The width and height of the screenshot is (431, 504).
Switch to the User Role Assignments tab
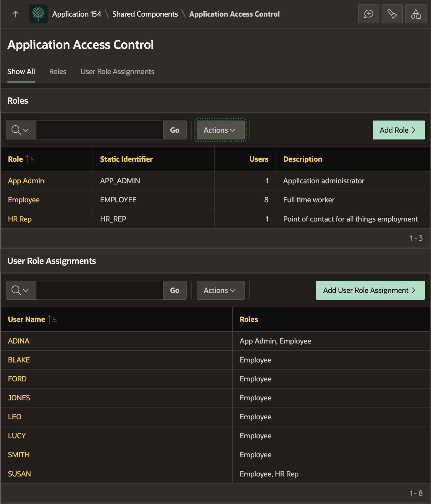pyautogui.click(x=117, y=71)
